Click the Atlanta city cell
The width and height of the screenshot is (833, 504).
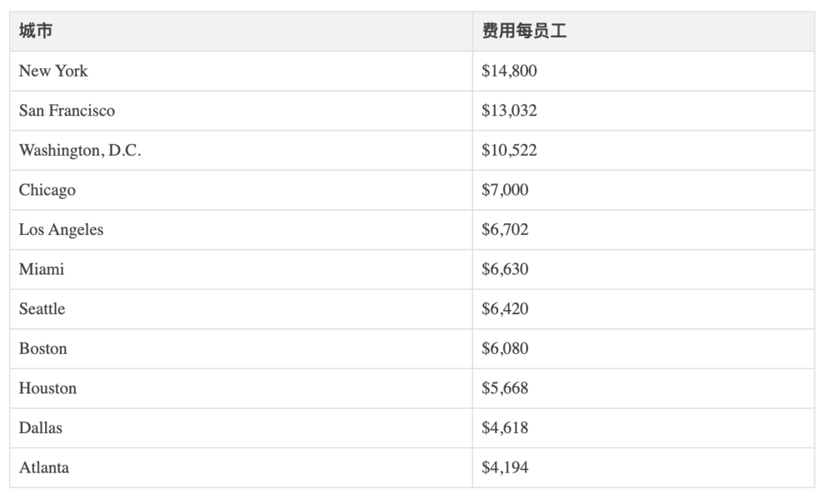44,467
